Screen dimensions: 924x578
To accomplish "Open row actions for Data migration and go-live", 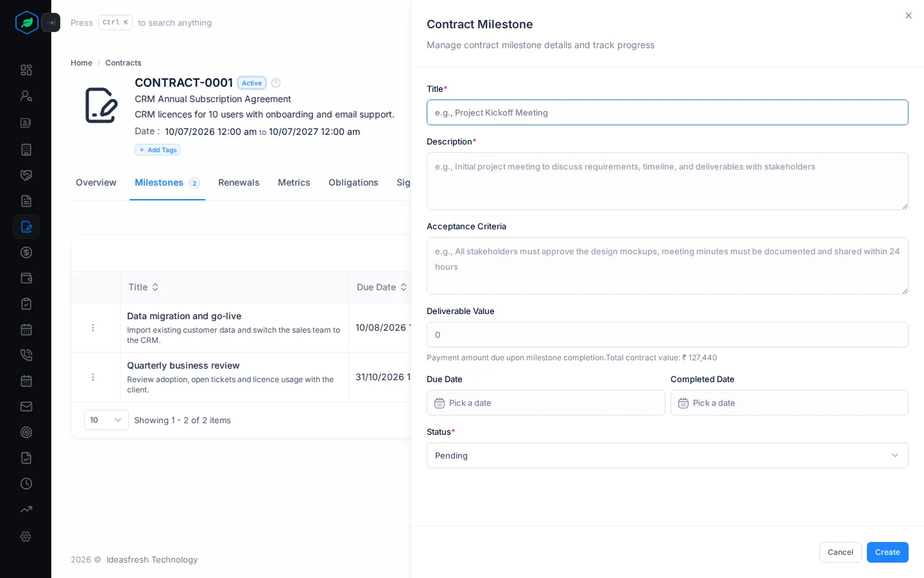I will click(x=93, y=328).
